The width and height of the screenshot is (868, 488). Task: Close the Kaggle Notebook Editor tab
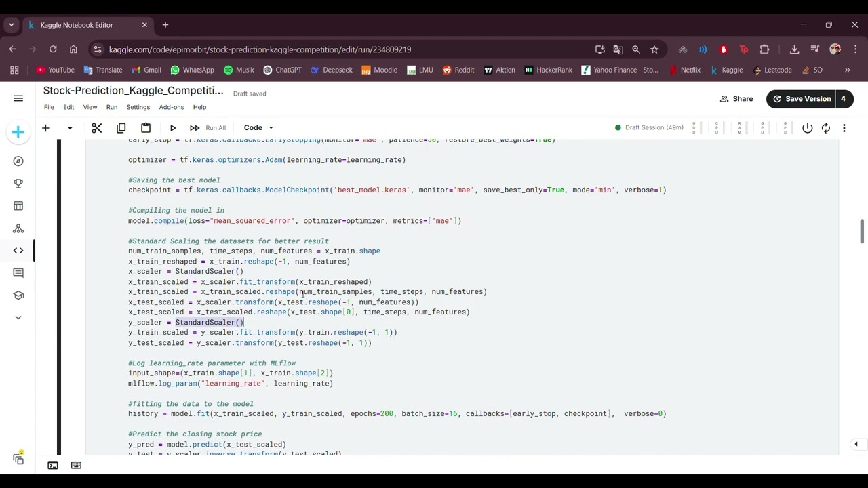coord(144,25)
